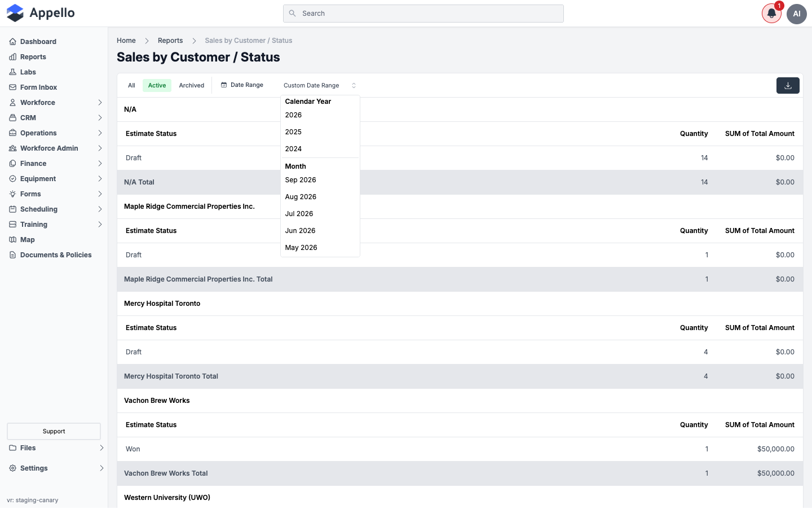Show All records filter

(x=131, y=85)
